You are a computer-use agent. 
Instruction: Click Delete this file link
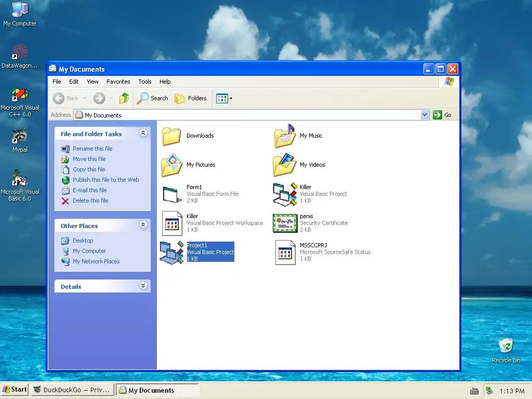pyautogui.click(x=90, y=201)
